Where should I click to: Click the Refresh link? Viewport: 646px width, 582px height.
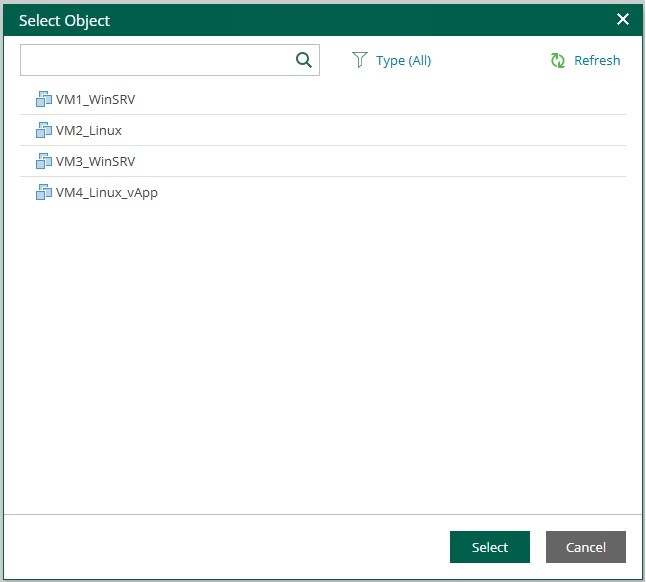597,61
